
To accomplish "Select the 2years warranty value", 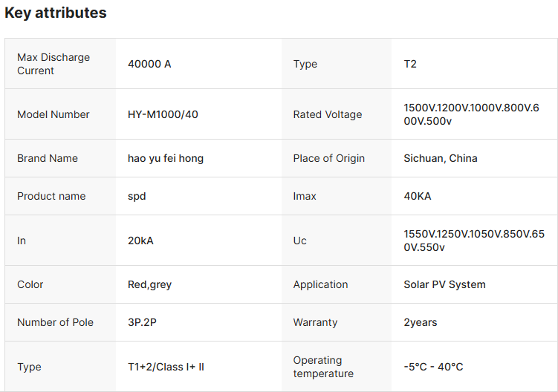I will 421,322.
